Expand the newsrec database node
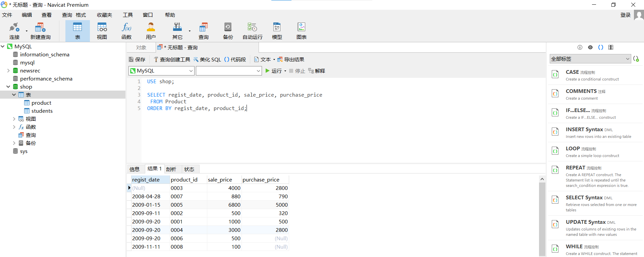The height and width of the screenshot is (257, 644). click(x=8, y=70)
